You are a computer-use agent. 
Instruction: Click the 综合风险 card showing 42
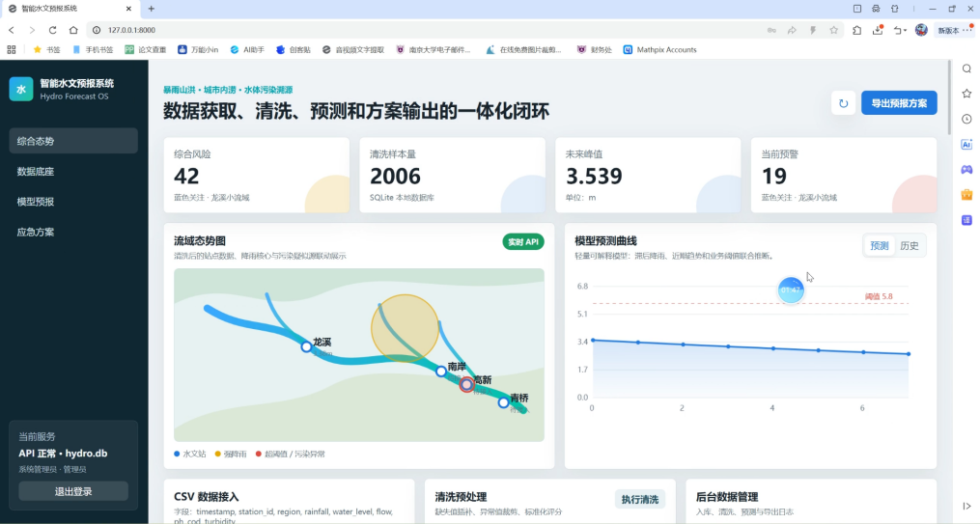click(256, 176)
